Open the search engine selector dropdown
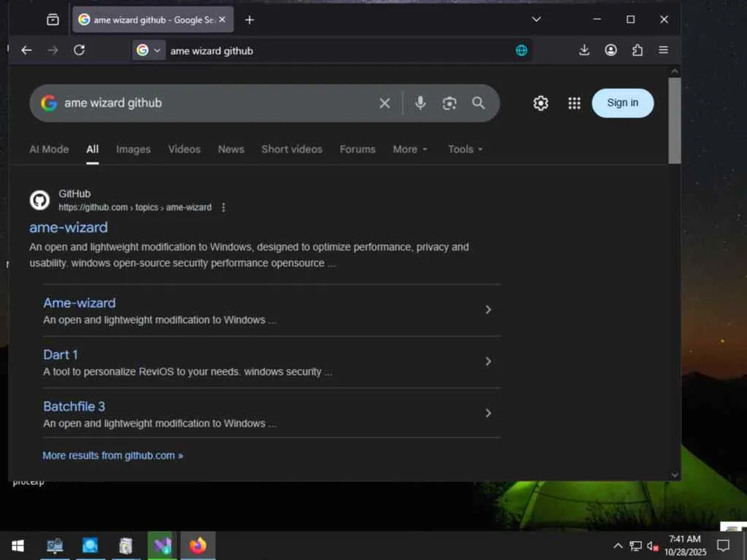Image resolution: width=747 pixels, height=560 pixels. click(149, 50)
